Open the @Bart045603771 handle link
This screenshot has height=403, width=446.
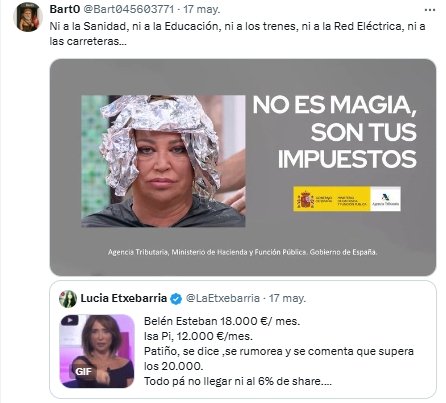pyautogui.click(x=128, y=9)
